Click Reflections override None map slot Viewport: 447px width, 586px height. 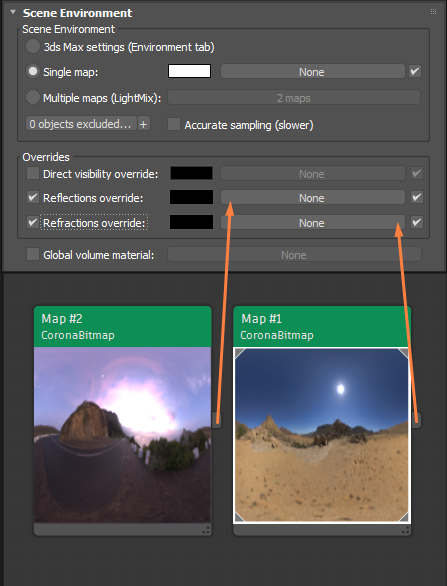[x=312, y=197]
